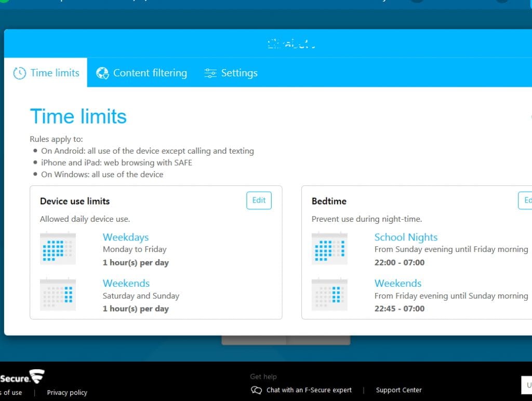This screenshot has height=401, width=532.
Task: Click the sliders icon beside Settings
Action: [210, 73]
